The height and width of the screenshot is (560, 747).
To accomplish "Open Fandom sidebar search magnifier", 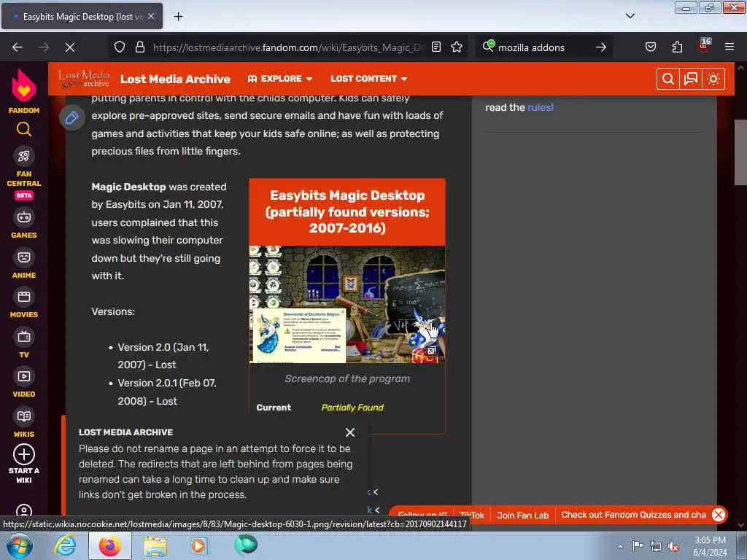I will click(24, 129).
